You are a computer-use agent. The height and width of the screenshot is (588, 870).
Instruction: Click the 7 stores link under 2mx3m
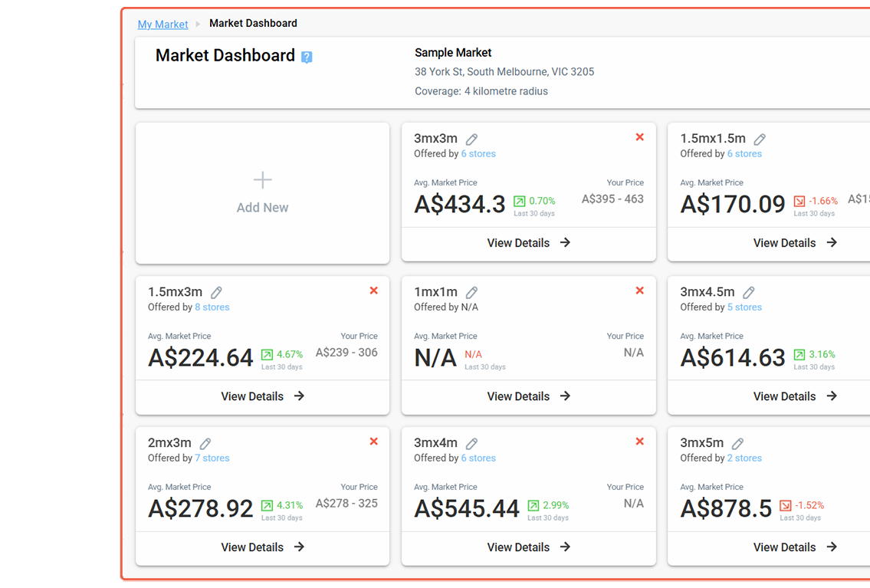click(212, 458)
